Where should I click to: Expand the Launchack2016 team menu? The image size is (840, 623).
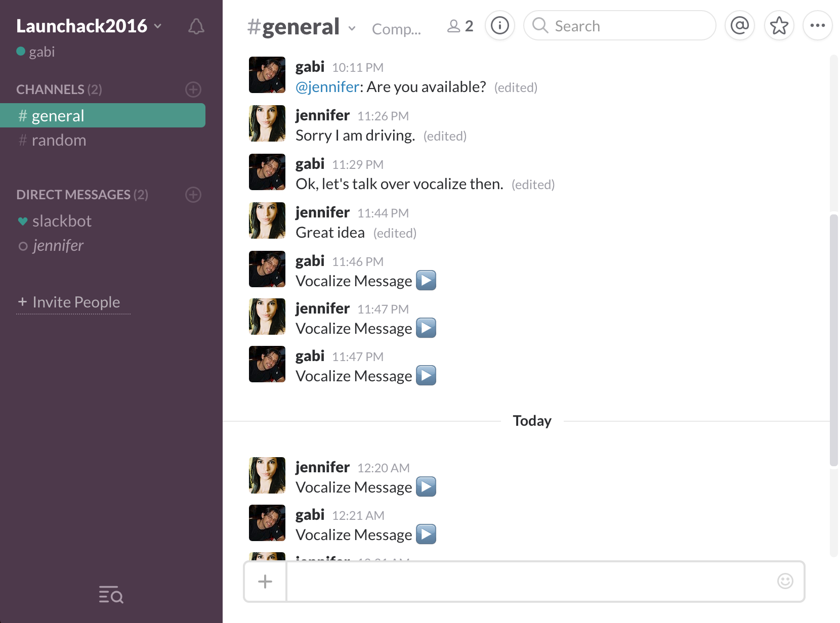(x=89, y=26)
